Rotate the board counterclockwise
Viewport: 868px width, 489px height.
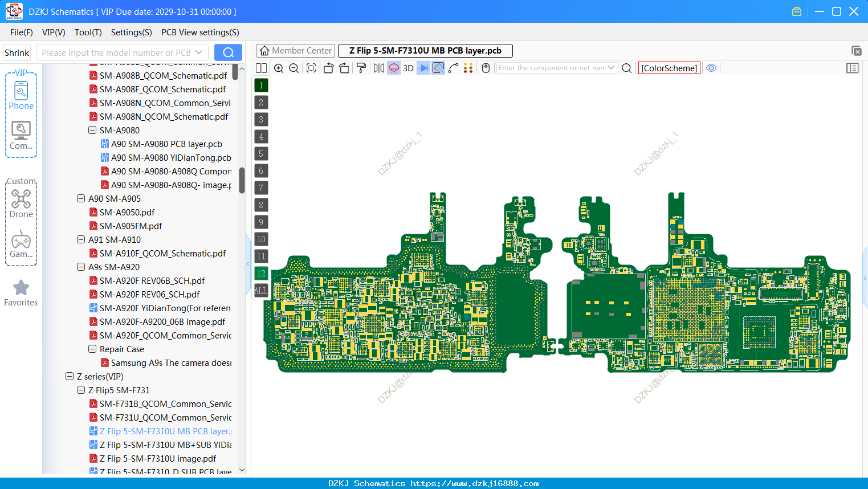tap(328, 68)
